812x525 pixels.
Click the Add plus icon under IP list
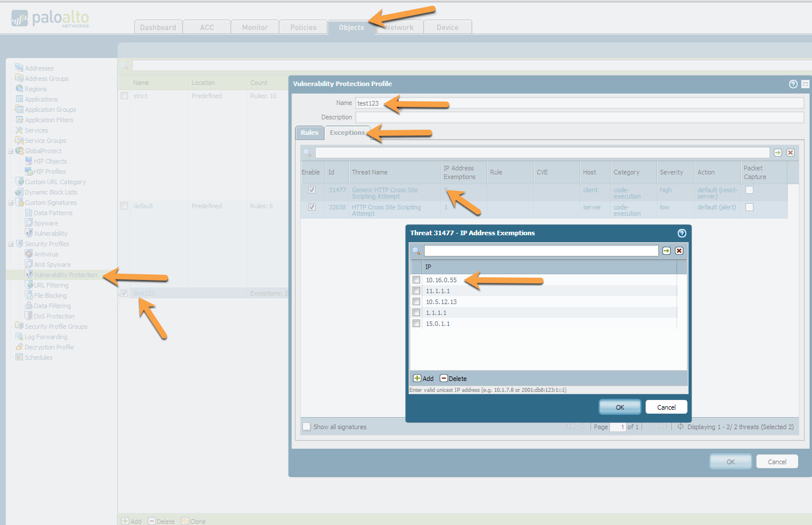(x=417, y=378)
